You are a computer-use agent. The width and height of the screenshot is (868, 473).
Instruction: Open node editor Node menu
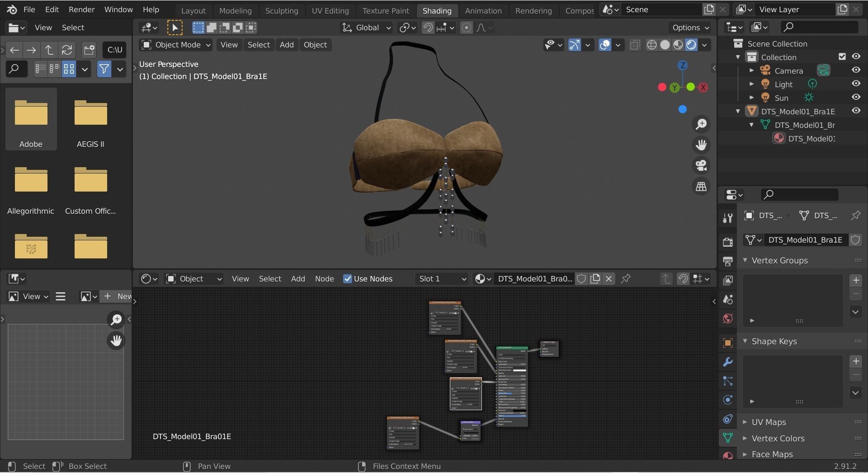tap(324, 279)
